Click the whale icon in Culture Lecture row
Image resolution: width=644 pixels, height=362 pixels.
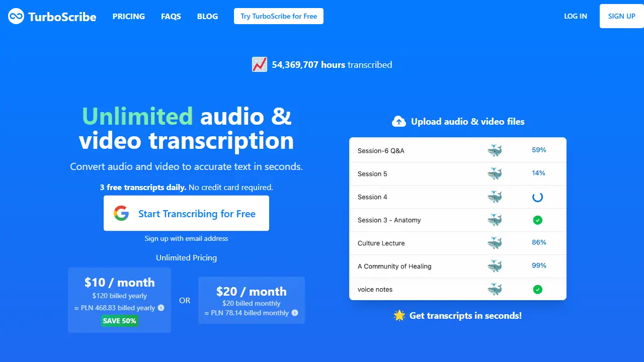495,243
